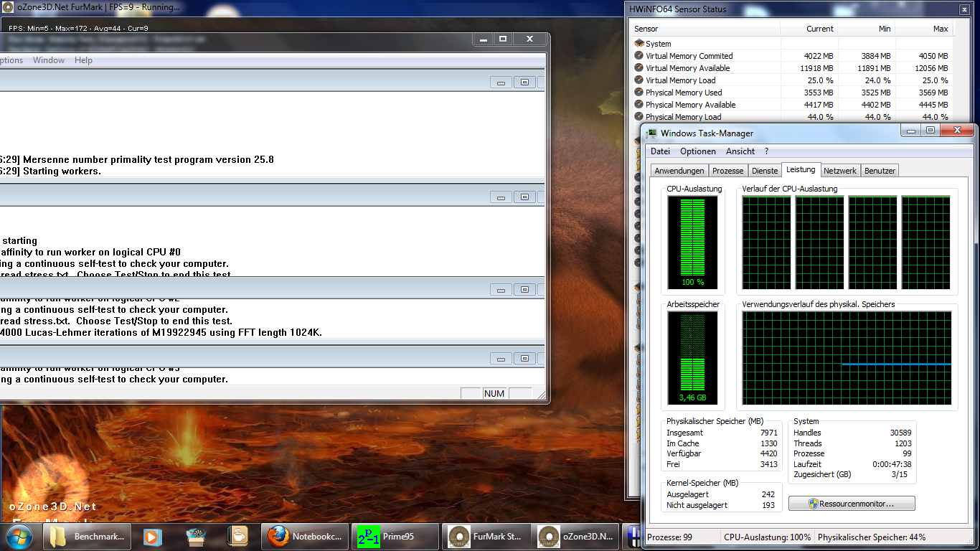Open the Datei menu in Task-Manager
This screenshot has height=551, width=980.
pyautogui.click(x=660, y=151)
